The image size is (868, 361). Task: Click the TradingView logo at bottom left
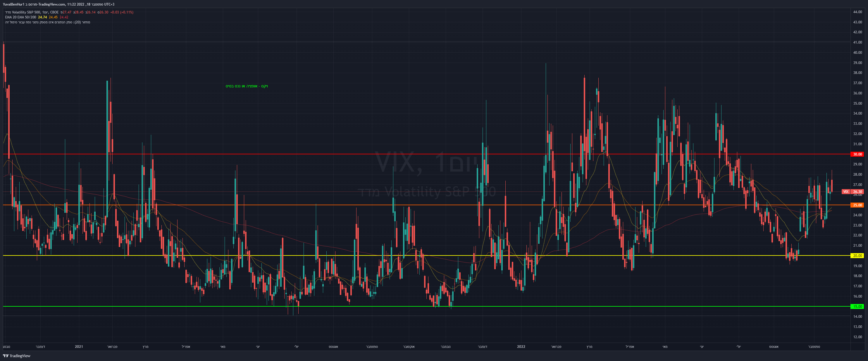pyautogui.click(x=16, y=356)
